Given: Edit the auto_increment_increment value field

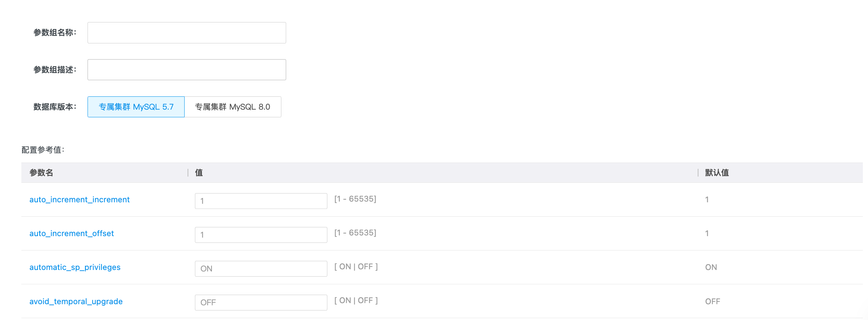Looking at the screenshot, I should click(x=261, y=201).
